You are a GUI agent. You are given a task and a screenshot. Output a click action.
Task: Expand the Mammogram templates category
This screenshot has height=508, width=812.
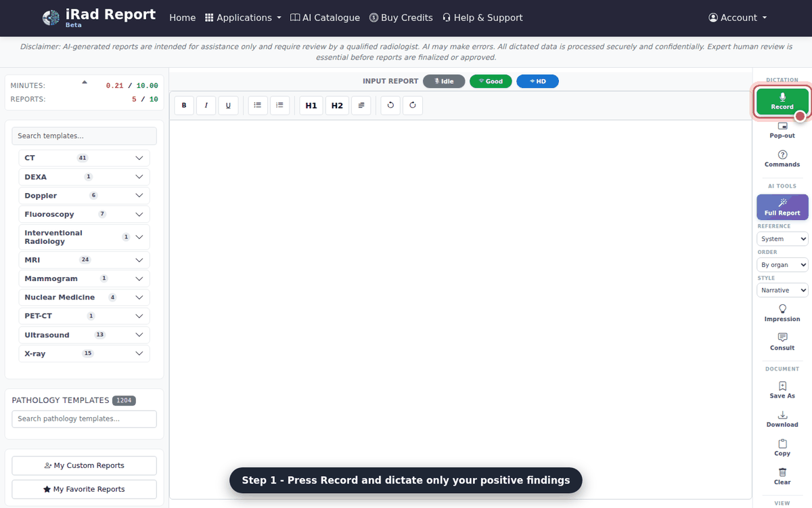pos(84,278)
